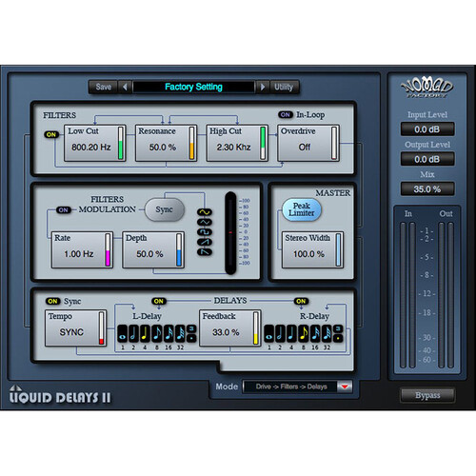476x476 pixels.
Task: Adjust the Overdrive level bar
Action: tap(334, 143)
